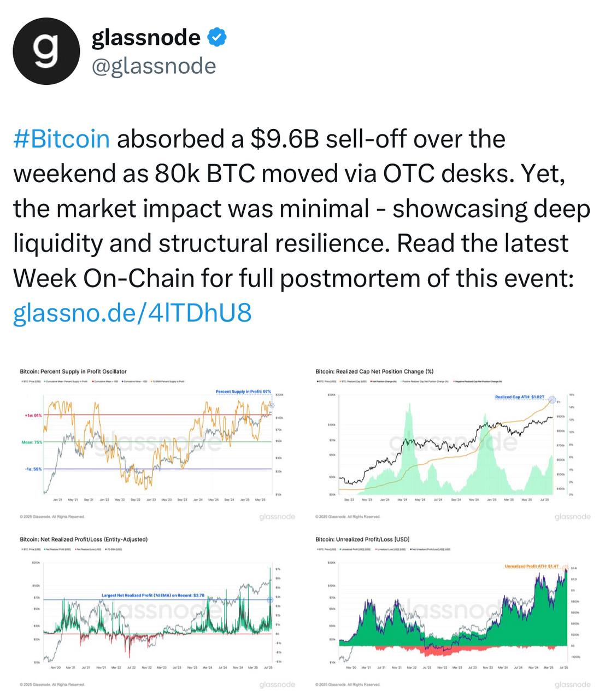Click the 'Mean: 75%' green level label
Viewport: 611px width, 700px height.
pos(32,442)
